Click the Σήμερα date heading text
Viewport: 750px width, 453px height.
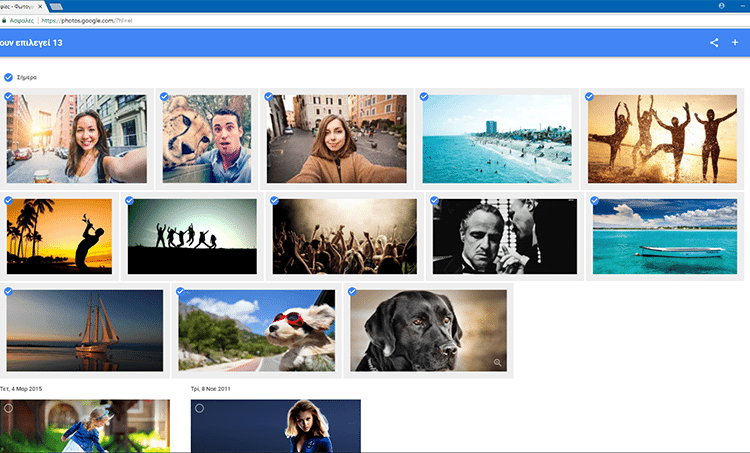[x=27, y=77]
